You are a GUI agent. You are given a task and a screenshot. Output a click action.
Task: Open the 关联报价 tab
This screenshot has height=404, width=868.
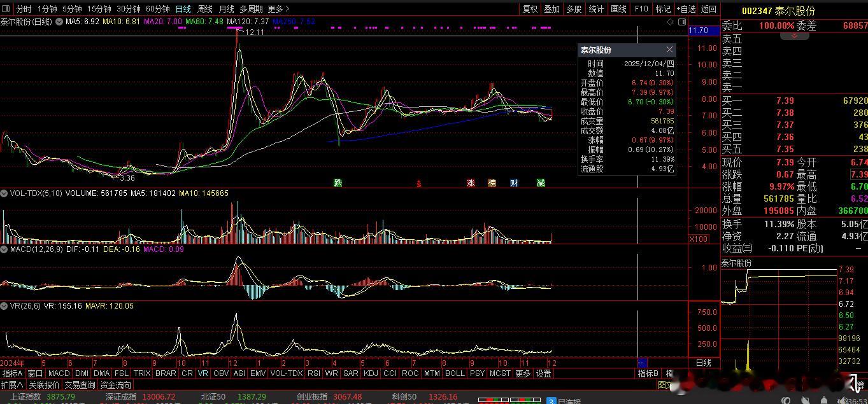(x=44, y=385)
